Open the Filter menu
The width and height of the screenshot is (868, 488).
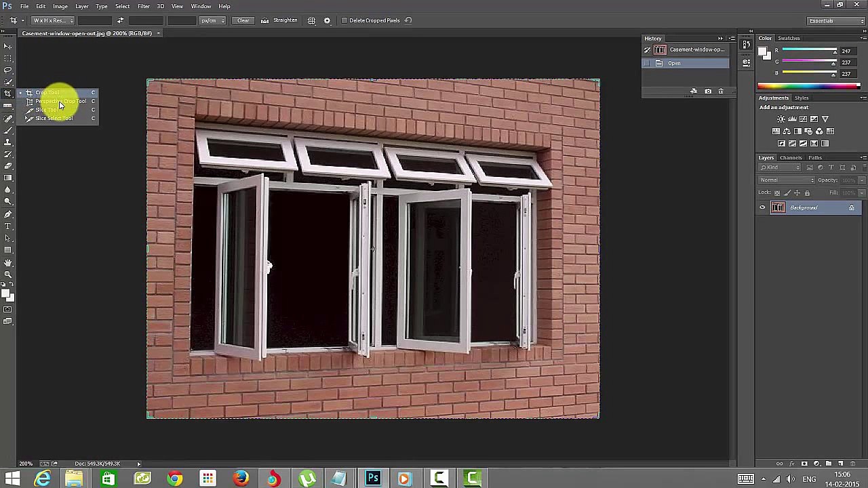pyautogui.click(x=144, y=6)
